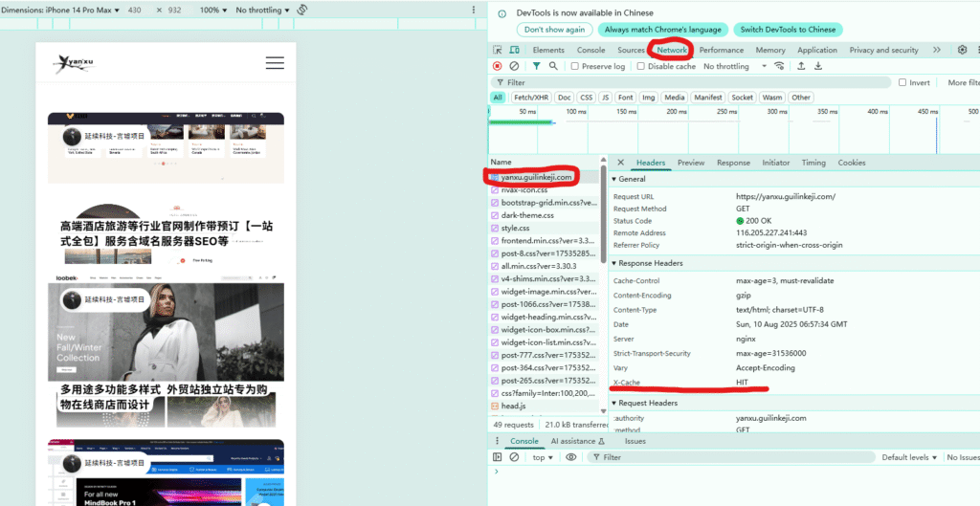
Task: Clear the network log
Action: pos(514,66)
